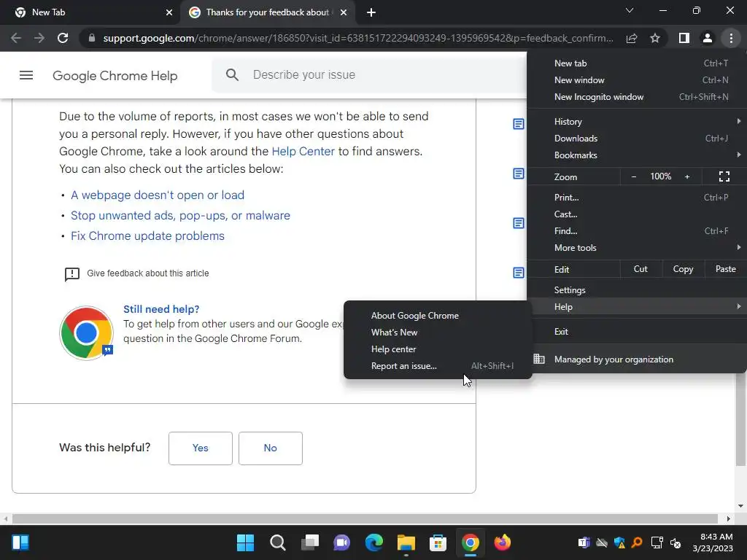The width and height of the screenshot is (747, 560).
Task: Select New window menu item
Action: tap(636, 80)
